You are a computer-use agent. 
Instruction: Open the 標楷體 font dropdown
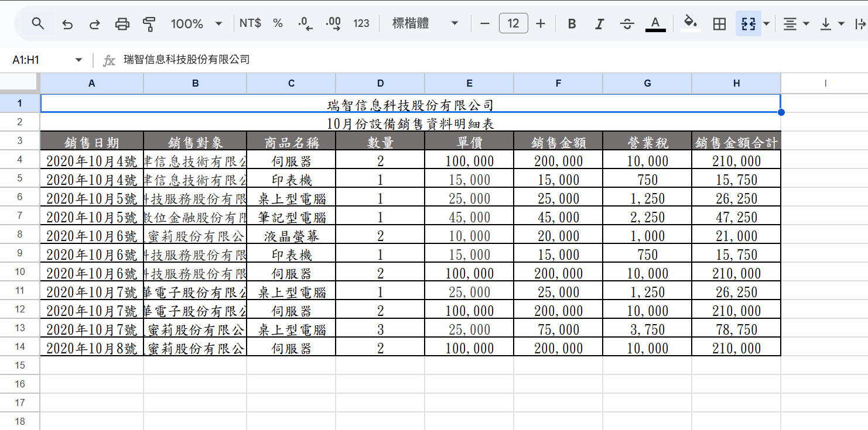(425, 24)
